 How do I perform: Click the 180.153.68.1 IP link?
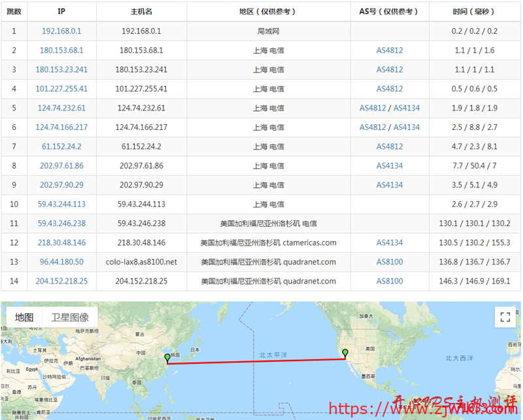(x=61, y=50)
